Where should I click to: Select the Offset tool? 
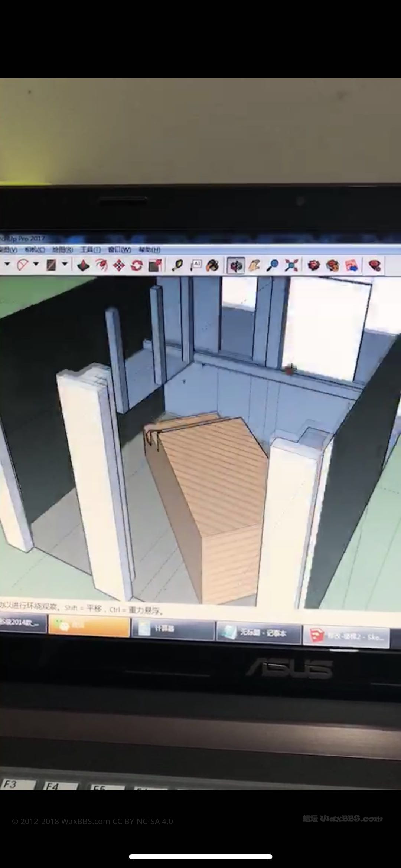pos(101,265)
